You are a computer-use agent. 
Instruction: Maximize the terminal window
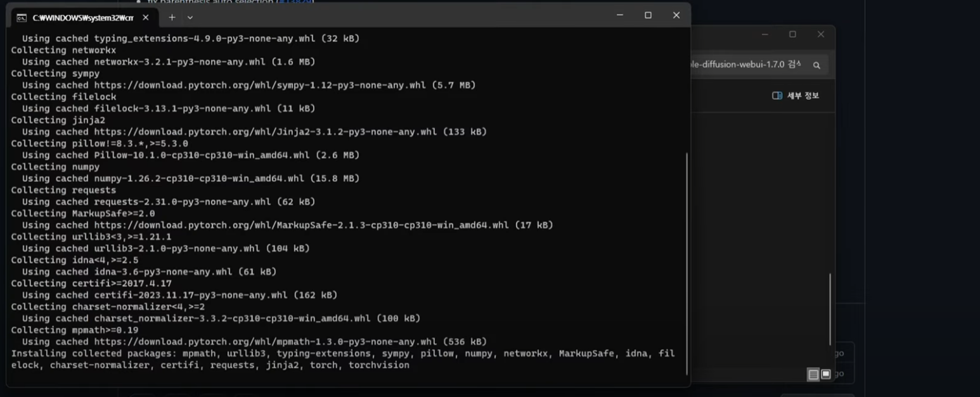pyautogui.click(x=648, y=15)
